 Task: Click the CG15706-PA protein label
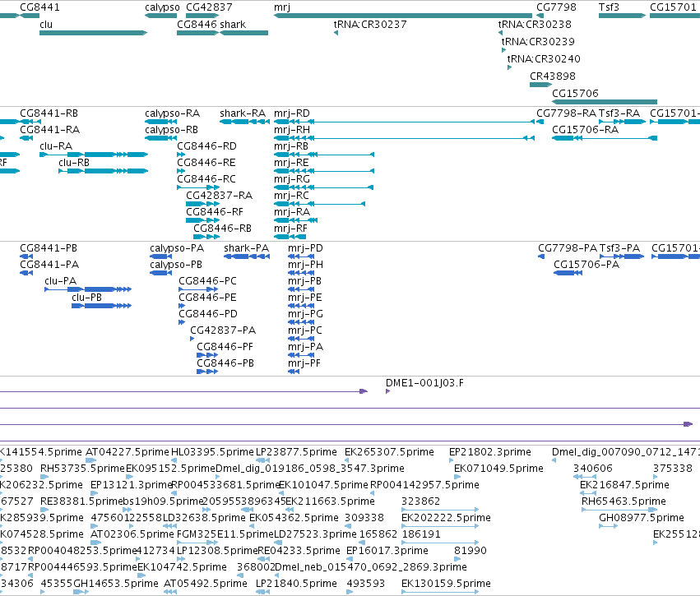coord(586,265)
